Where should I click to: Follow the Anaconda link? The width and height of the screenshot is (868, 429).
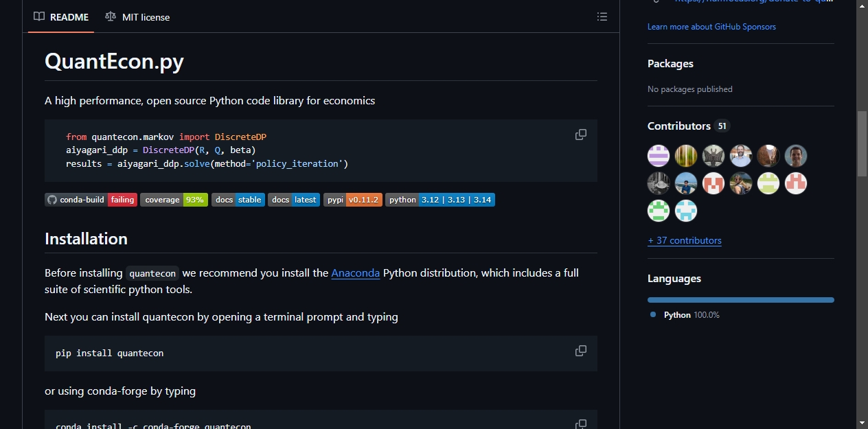[x=356, y=273]
